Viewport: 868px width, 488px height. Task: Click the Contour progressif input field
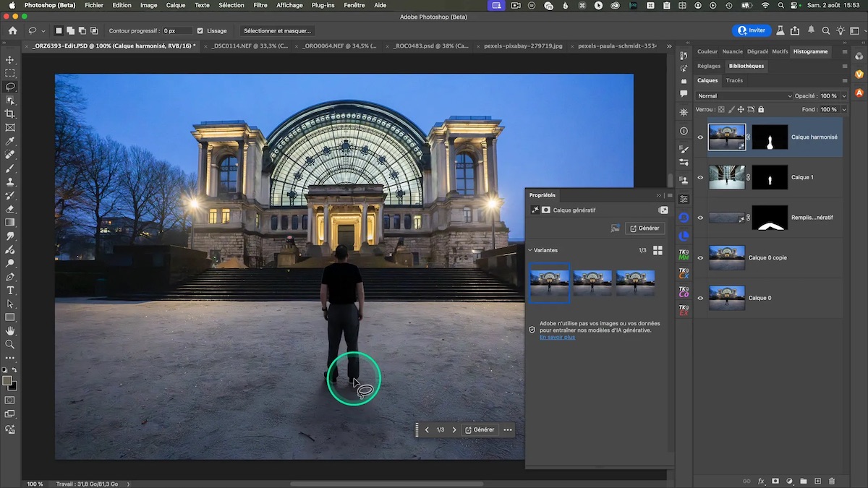pyautogui.click(x=177, y=31)
